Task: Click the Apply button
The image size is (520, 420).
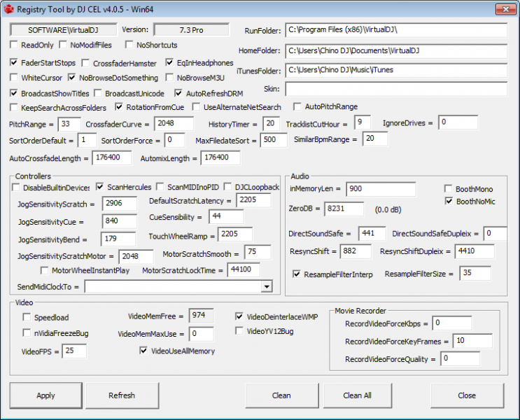Action: 45,395
